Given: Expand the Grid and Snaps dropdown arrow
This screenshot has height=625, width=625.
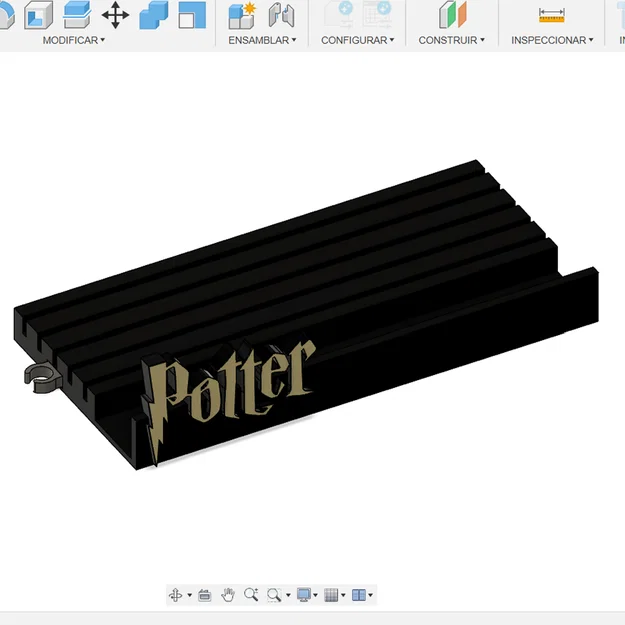Looking at the screenshot, I should click(343, 596).
